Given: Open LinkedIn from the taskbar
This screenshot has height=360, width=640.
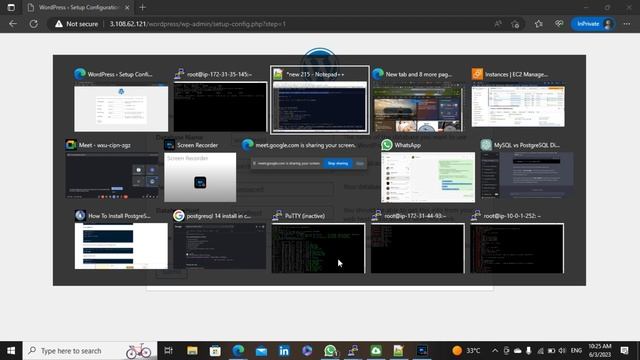Looking at the screenshot, I should (x=284, y=351).
